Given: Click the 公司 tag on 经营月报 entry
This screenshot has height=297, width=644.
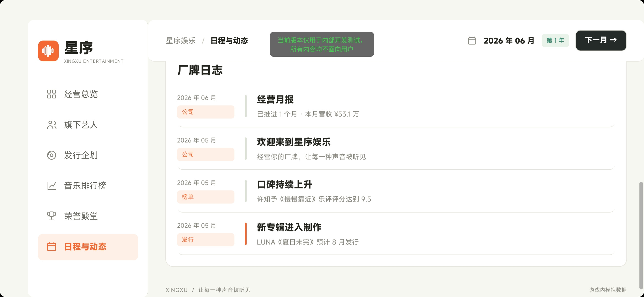Looking at the screenshot, I should (x=205, y=112).
